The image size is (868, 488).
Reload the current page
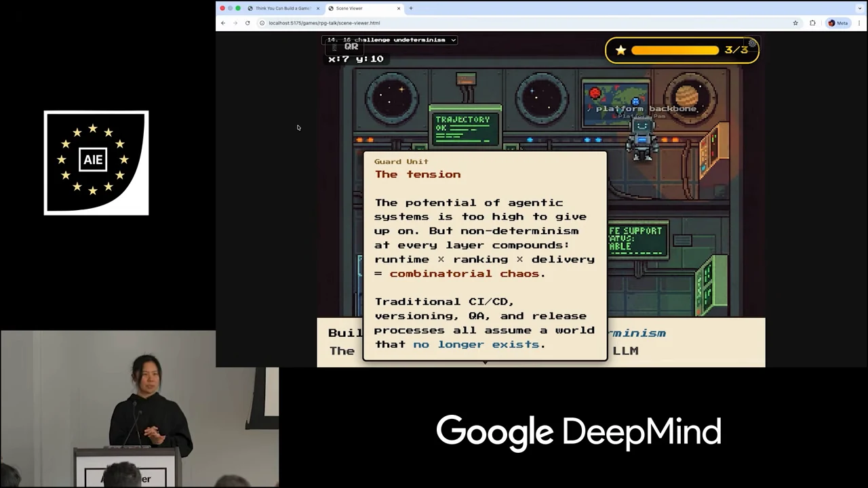tap(248, 23)
